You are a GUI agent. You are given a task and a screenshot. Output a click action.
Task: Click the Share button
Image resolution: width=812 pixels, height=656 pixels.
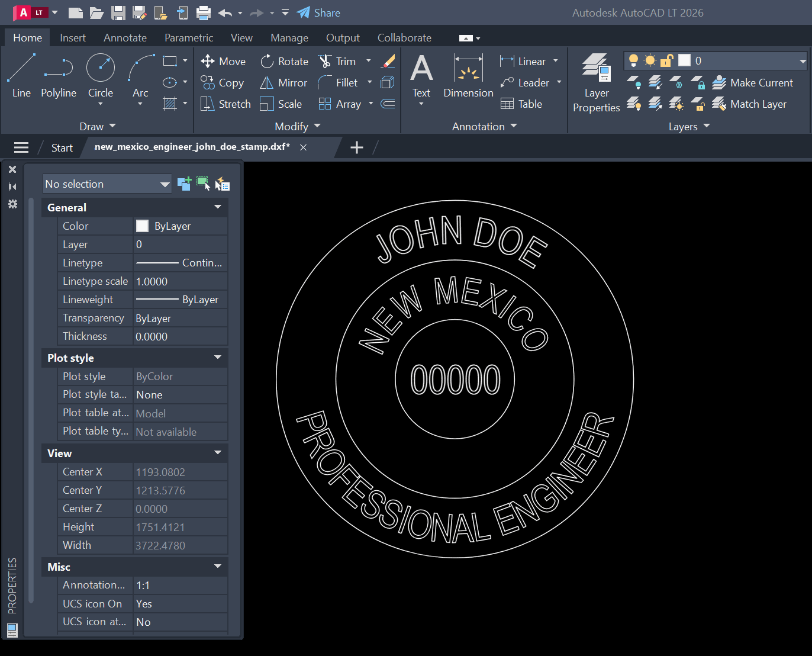click(318, 12)
